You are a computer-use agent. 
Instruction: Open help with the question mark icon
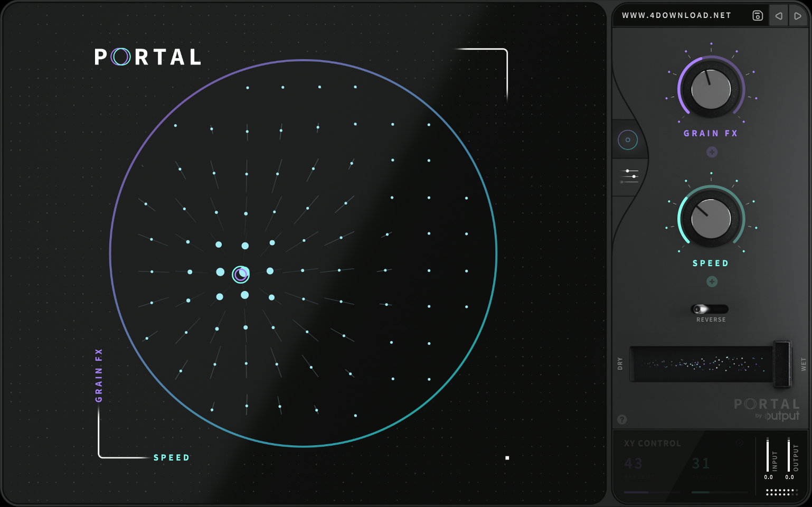click(x=622, y=419)
